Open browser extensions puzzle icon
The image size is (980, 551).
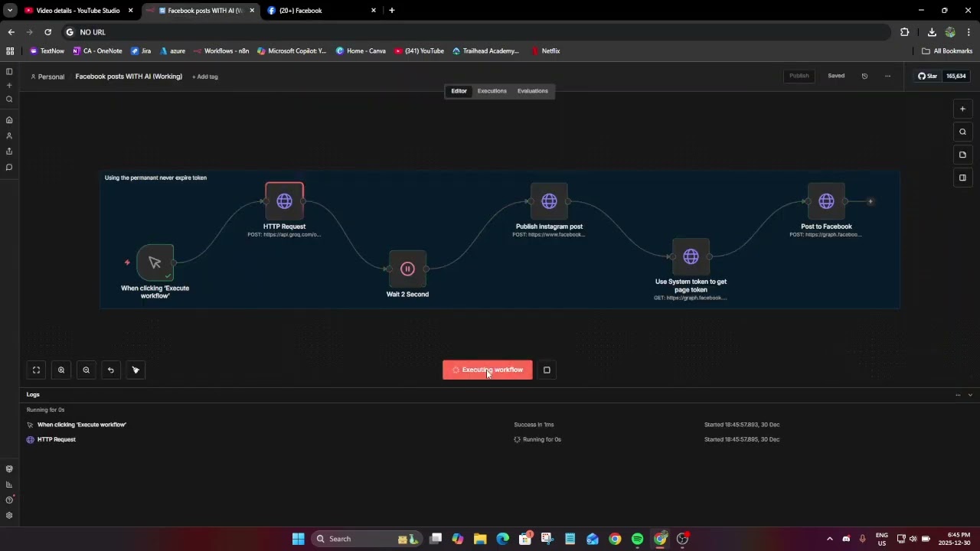(904, 32)
